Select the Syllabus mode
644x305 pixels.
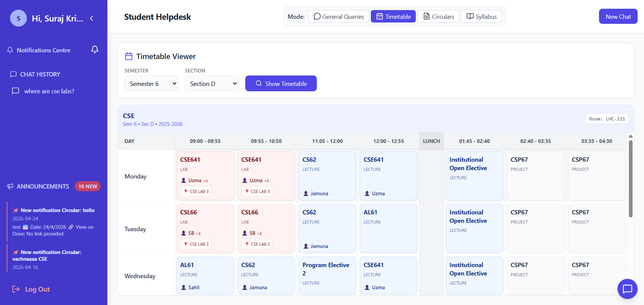[481, 16]
